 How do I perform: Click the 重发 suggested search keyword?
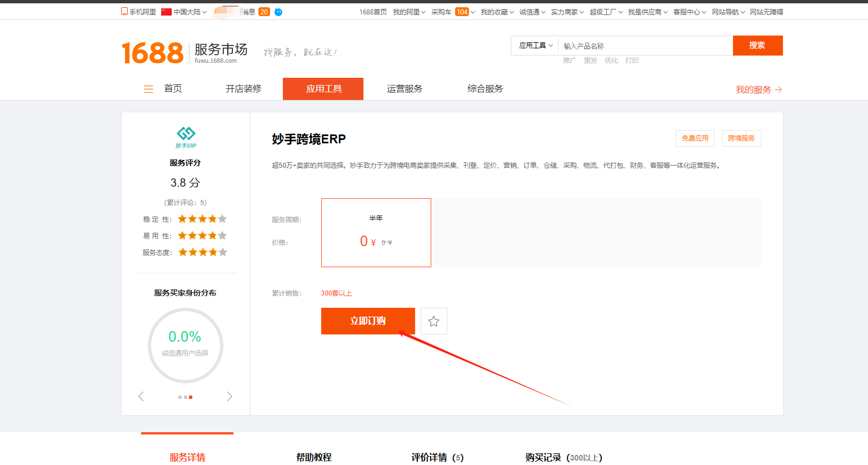pyautogui.click(x=590, y=61)
